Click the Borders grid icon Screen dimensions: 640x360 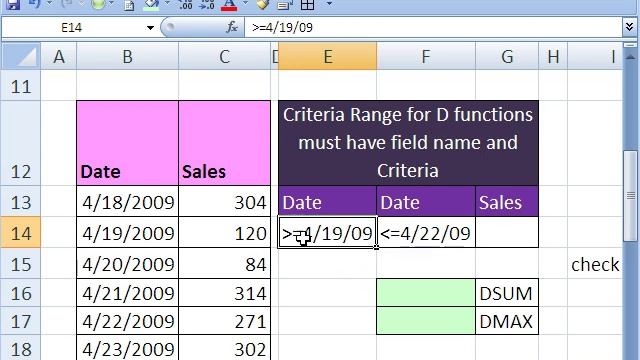[x=307, y=4]
